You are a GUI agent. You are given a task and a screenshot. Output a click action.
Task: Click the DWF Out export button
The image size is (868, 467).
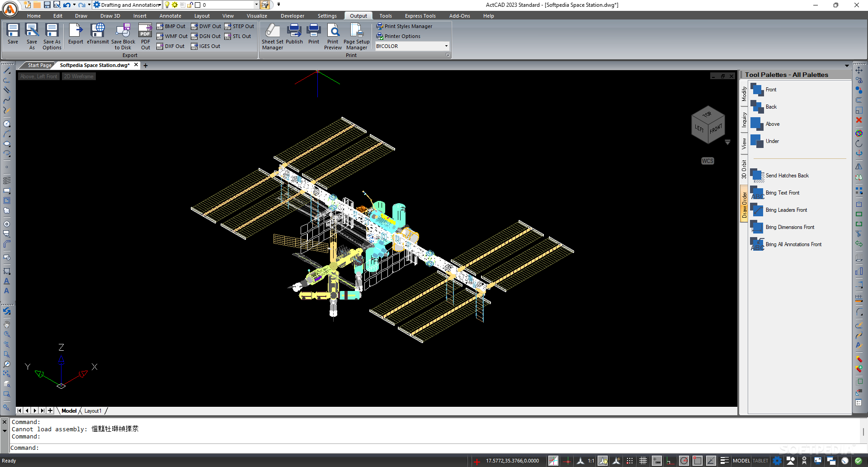206,26
